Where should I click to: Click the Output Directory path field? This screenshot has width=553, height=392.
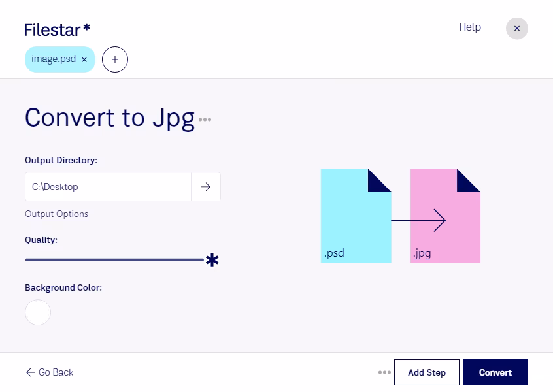click(x=108, y=187)
